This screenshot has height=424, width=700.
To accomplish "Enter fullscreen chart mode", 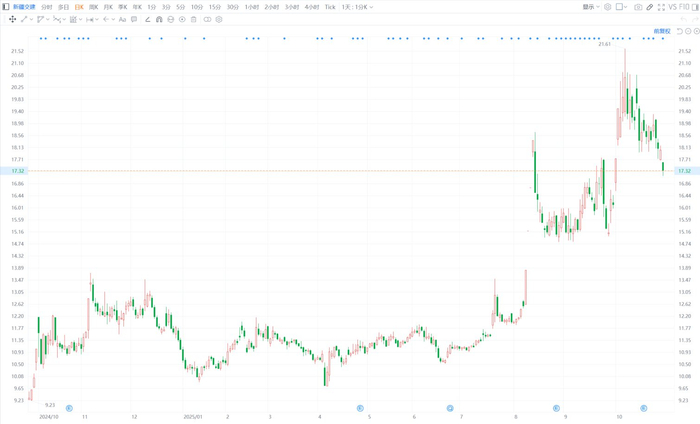I will (661, 7).
